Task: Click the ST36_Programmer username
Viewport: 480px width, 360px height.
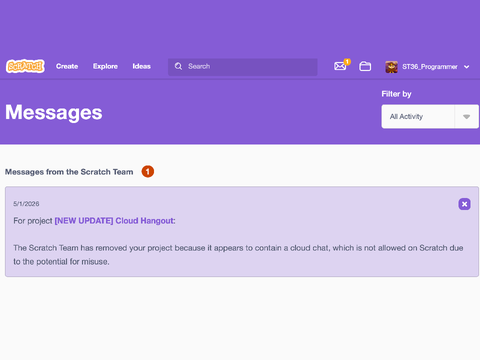Action: click(430, 67)
